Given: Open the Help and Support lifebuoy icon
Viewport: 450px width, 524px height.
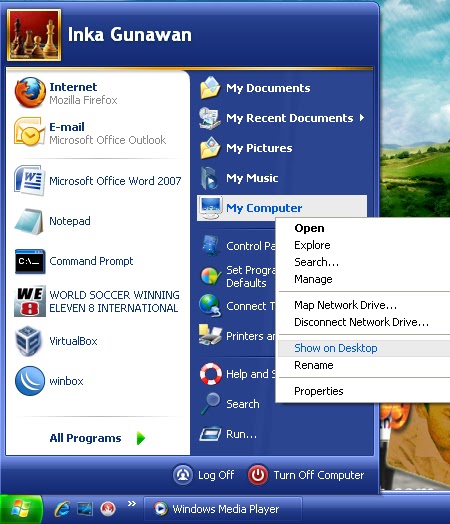Looking at the screenshot, I should coord(211,374).
